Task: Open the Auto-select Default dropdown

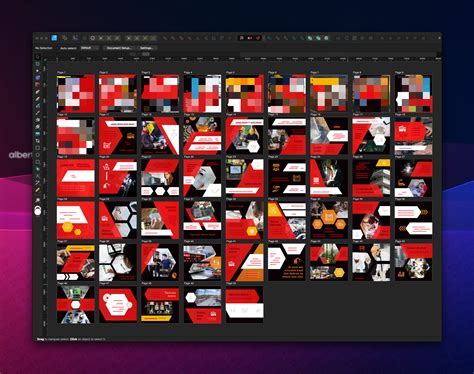Action: click(x=89, y=48)
